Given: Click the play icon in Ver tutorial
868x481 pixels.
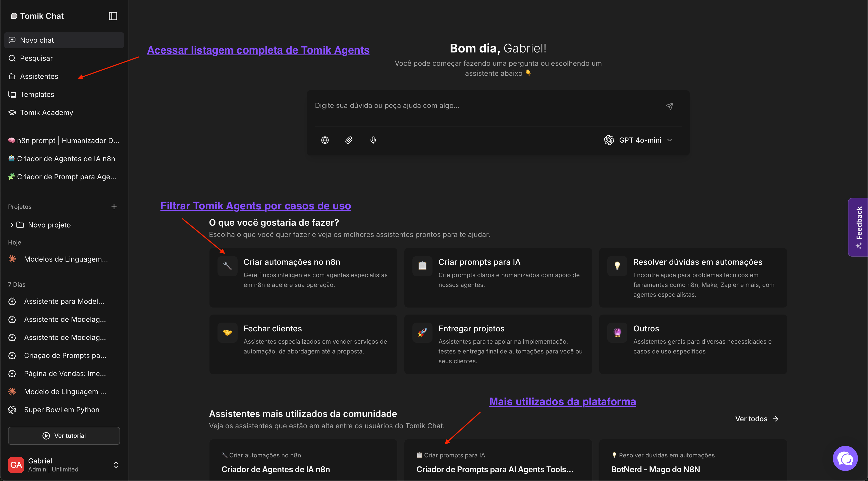Looking at the screenshot, I should click(x=46, y=436).
